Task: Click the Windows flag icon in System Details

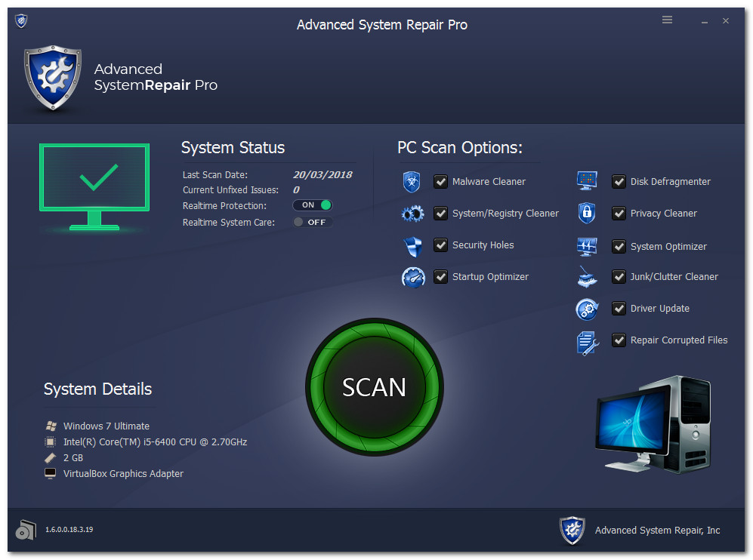Action: pyautogui.click(x=51, y=426)
